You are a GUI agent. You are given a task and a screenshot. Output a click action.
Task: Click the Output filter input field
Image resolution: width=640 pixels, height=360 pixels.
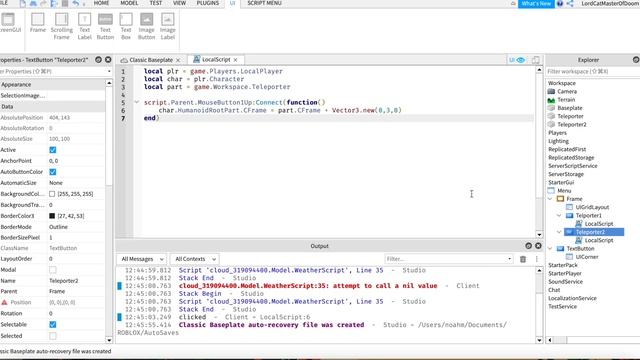coord(445,259)
